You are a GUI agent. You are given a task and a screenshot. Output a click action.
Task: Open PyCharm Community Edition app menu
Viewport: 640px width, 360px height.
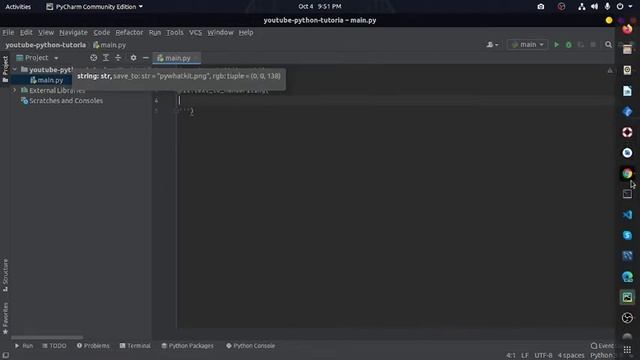(x=94, y=7)
